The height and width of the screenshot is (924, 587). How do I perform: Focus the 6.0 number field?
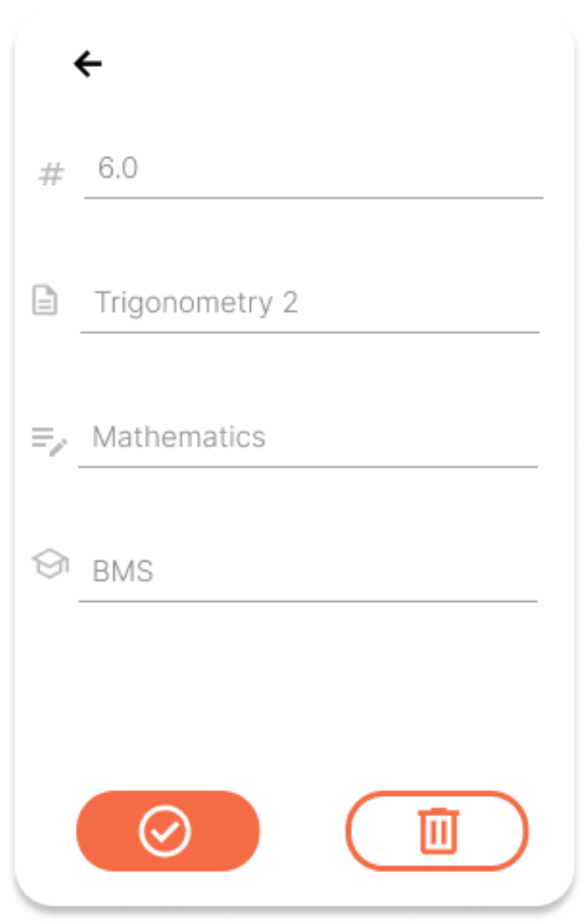313,169
